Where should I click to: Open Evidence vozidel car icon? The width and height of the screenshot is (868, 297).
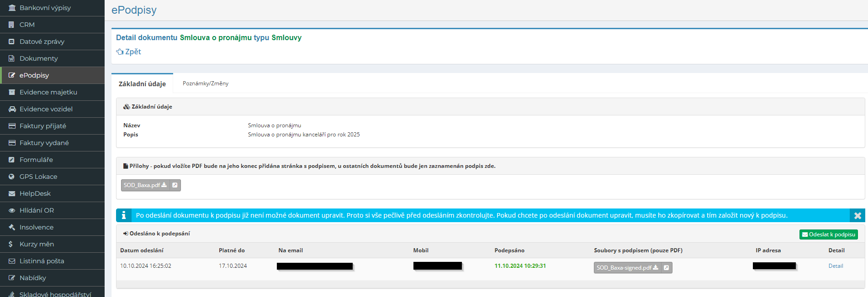pos(12,109)
